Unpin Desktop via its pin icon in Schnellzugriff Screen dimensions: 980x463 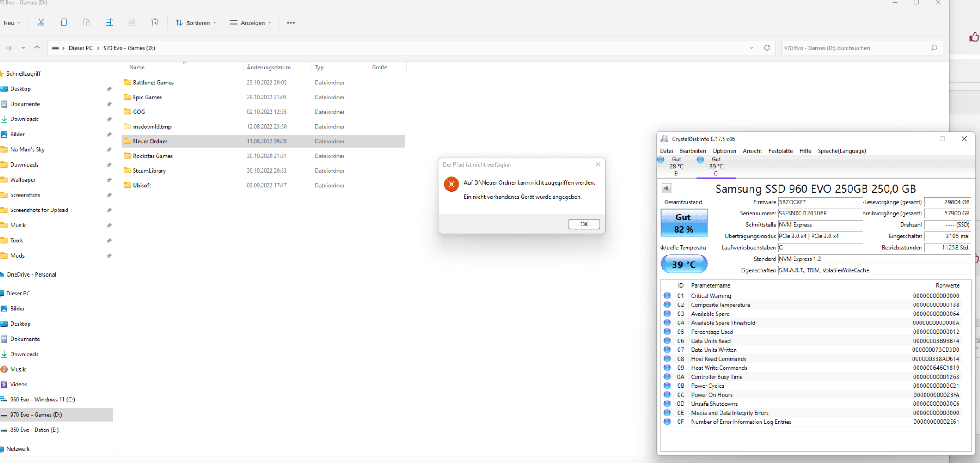tap(109, 89)
